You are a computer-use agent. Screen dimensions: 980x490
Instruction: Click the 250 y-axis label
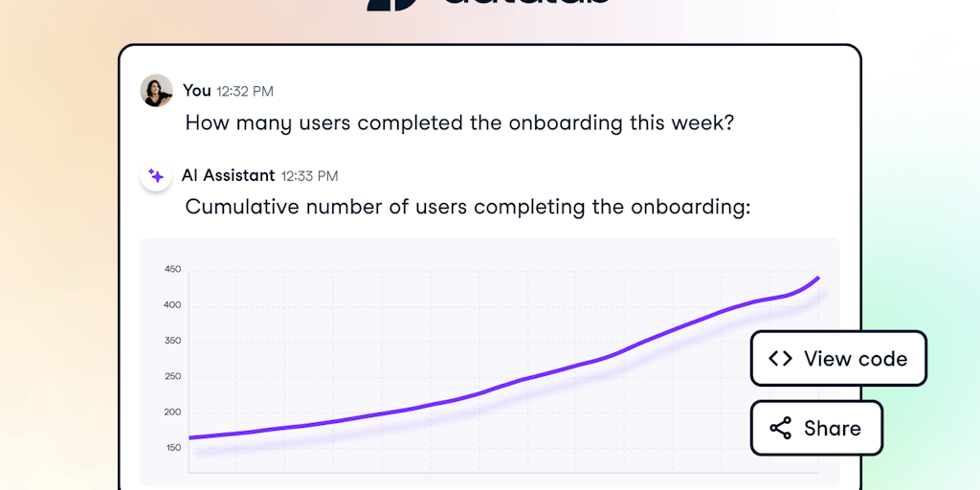pyautogui.click(x=172, y=376)
